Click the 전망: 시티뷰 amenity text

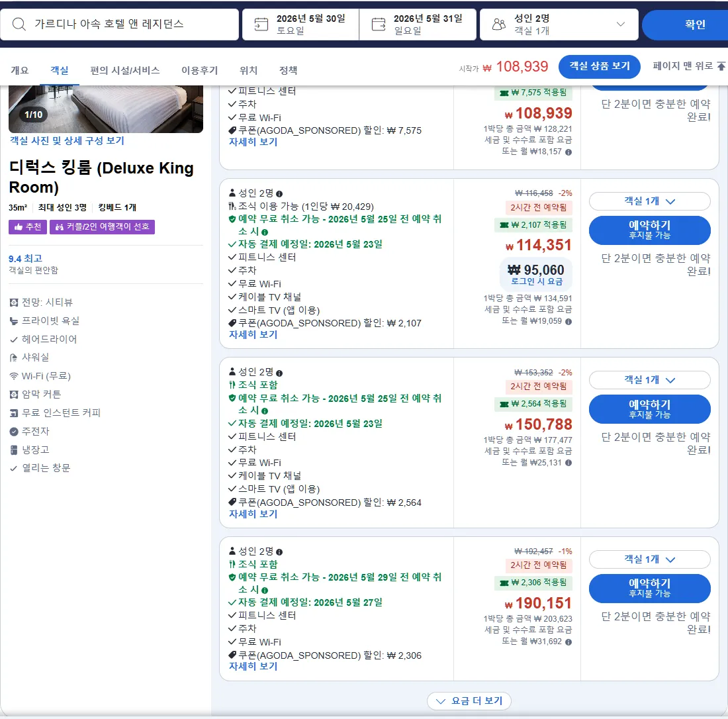click(48, 303)
